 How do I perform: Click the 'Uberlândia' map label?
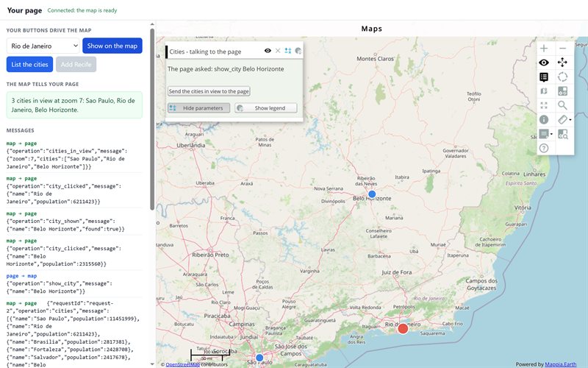coord(191,145)
